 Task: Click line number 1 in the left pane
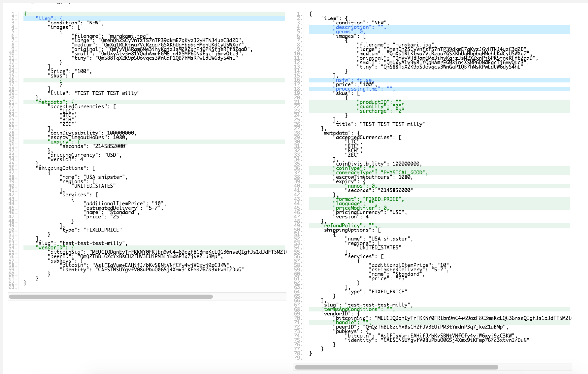(13, 13)
